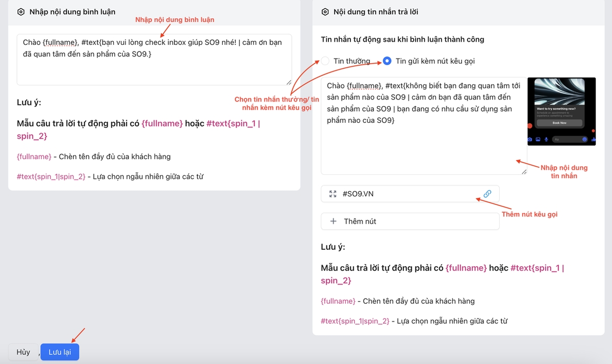Click 'Lưu ý:' in the comment panel
The width and height of the screenshot is (612, 364).
point(29,102)
